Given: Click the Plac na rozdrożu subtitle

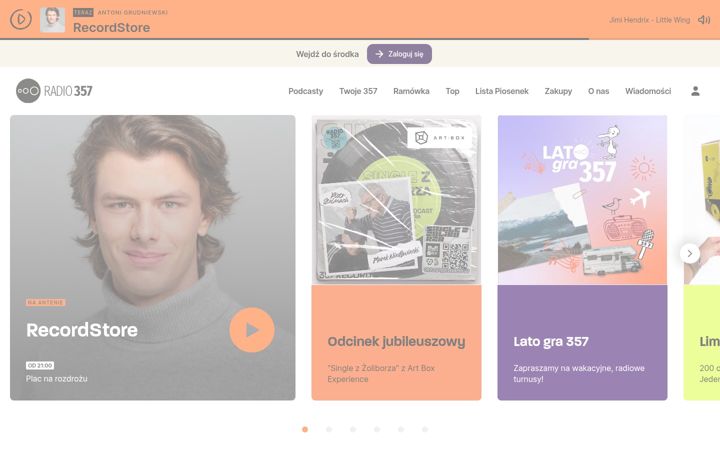Looking at the screenshot, I should (x=56, y=379).
